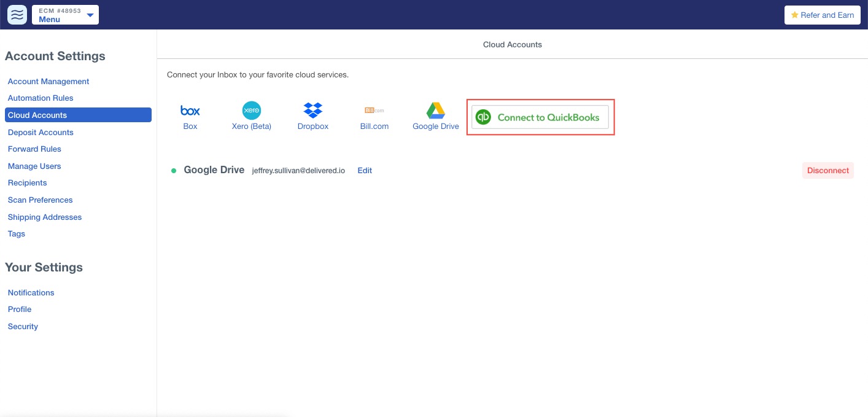
Task: Click the Account Settings heading
Action: 55,56
